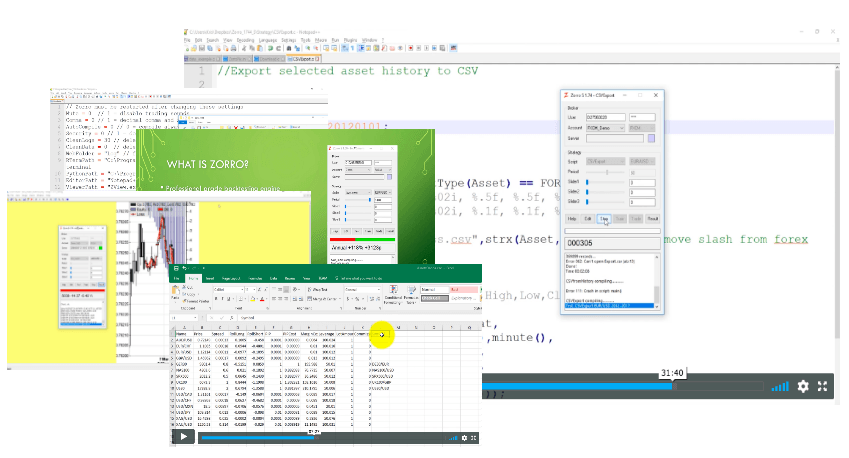Screen dimensions: 849x458
Task: Open the File menu in Notepad++
Action: tap(187, 40)
